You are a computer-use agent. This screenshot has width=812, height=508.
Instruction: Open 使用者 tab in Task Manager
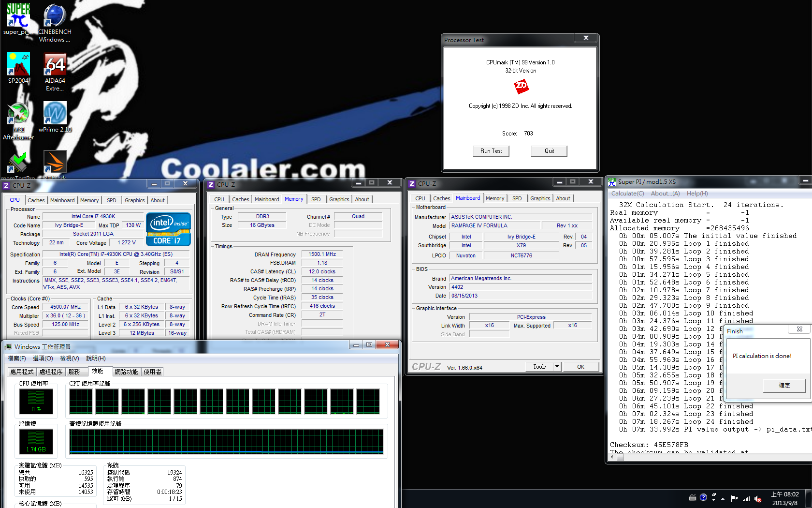point(153,372)
